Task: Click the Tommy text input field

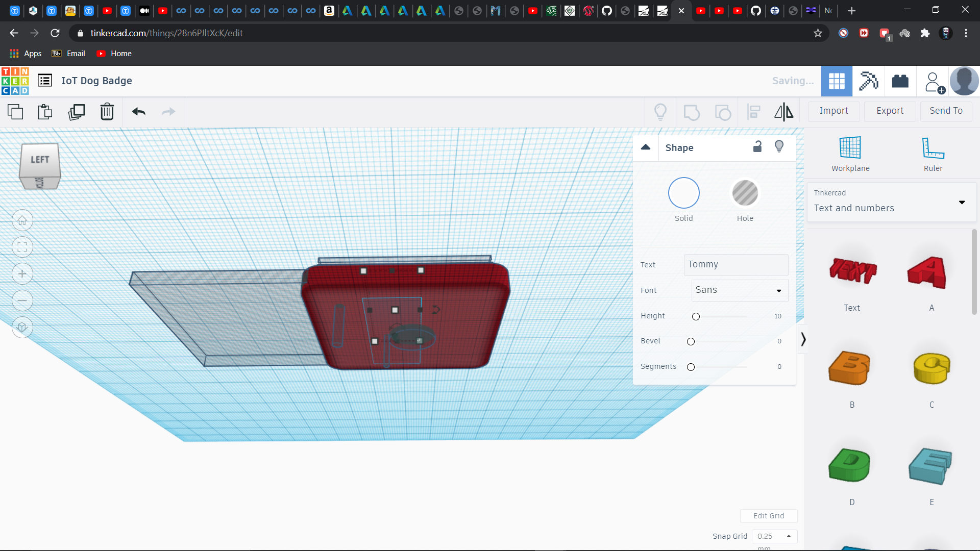Action: [x=734, y=264]
